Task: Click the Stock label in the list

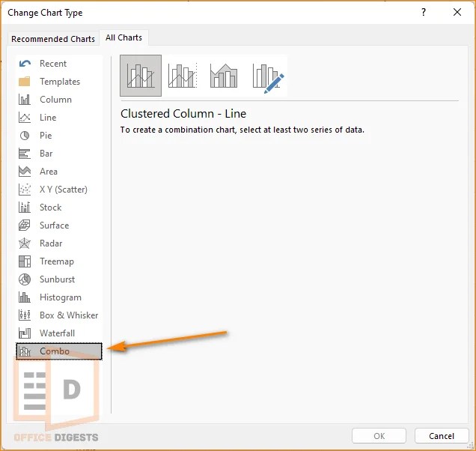Action: click(51, 208)
